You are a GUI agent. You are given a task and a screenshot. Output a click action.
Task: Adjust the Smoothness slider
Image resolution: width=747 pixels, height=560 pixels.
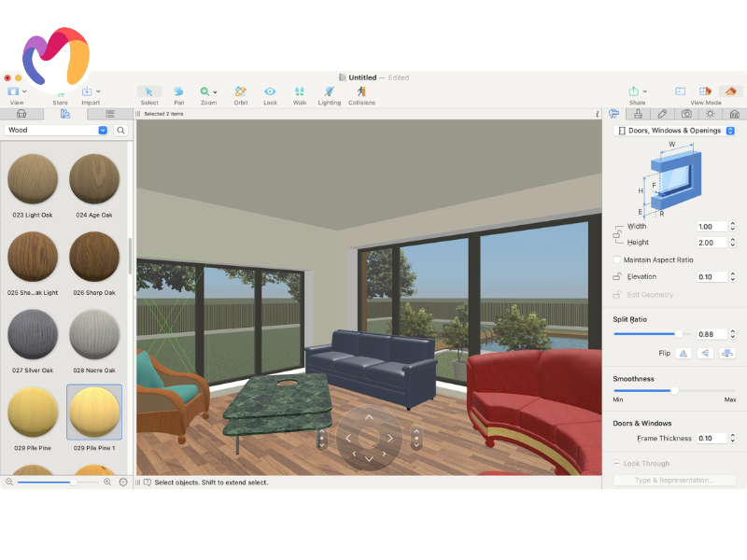pos(674,390)
